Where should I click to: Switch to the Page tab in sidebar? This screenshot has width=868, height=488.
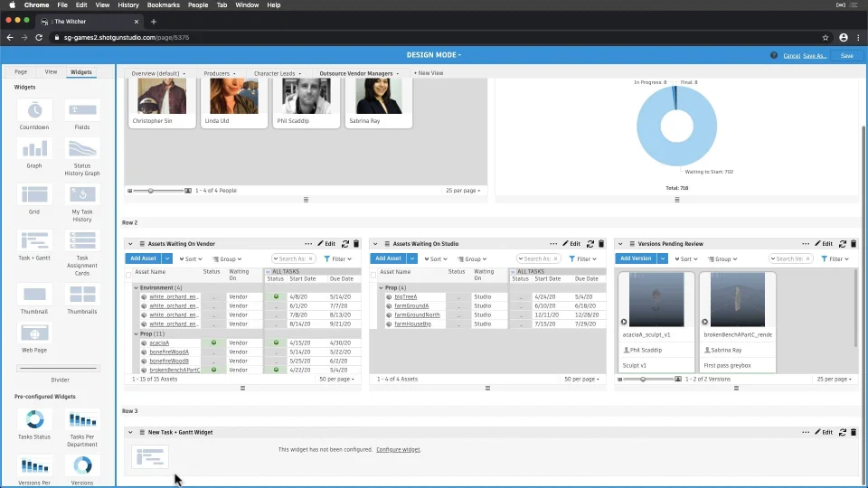coord(20,71)
